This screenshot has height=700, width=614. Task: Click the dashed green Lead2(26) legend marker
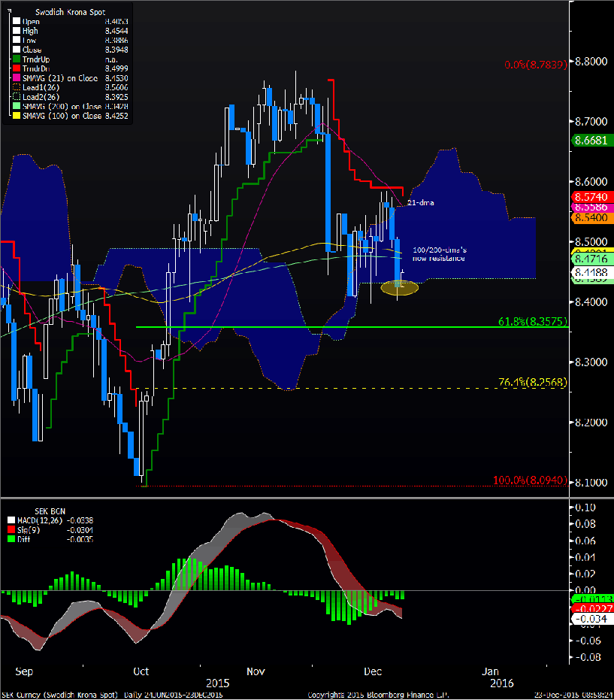pyautogui.click(x=15, y=98)
